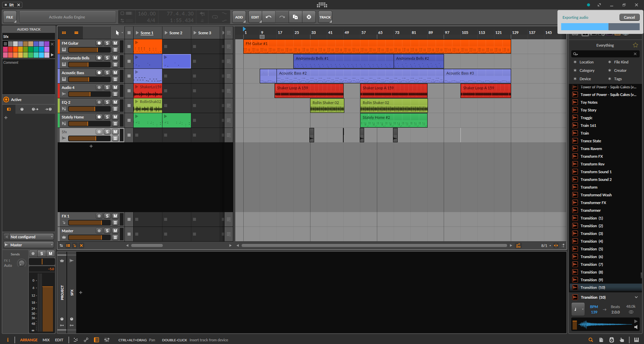The width and height of the screenshot is (644, 344).
Task: Select Trance State in browser list
Action: [591, 141]
